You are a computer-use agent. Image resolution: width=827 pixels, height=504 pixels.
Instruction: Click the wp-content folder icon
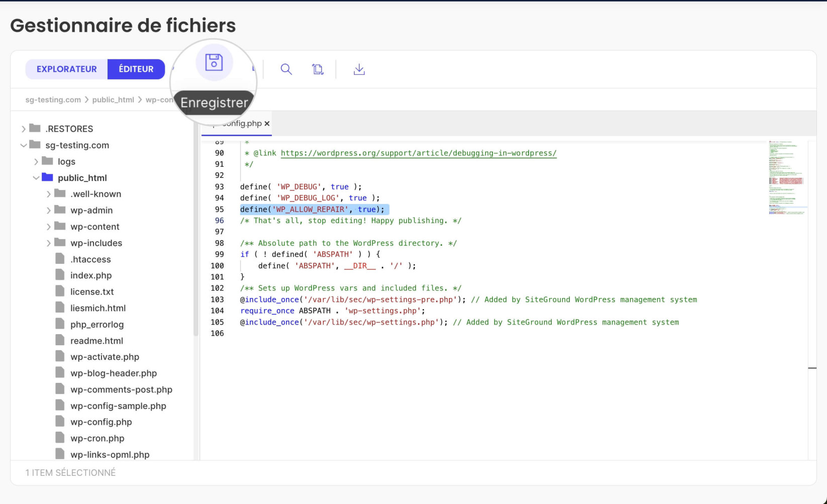[60, 226]
